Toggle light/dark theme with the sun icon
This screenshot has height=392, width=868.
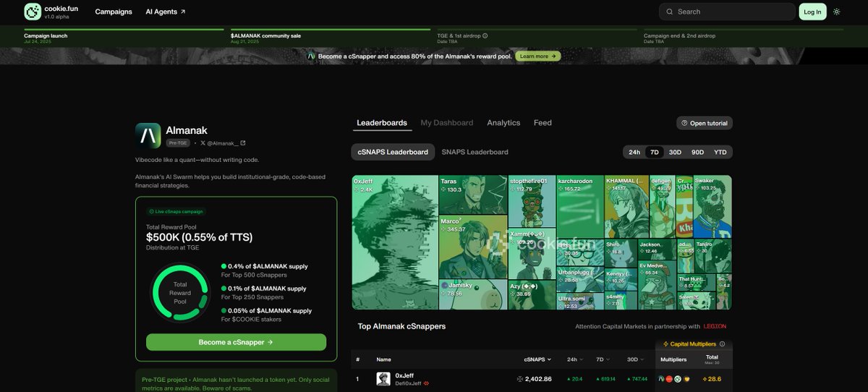837,12
